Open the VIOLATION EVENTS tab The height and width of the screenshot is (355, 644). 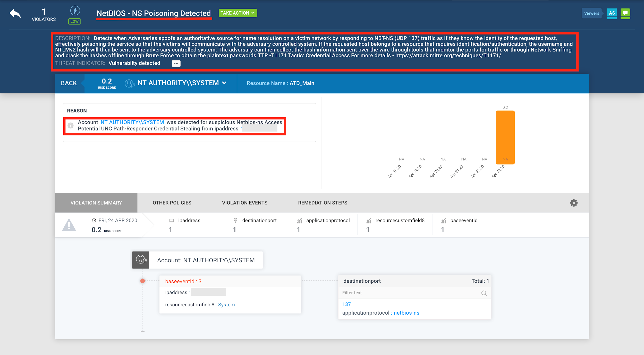pos(244,203)
